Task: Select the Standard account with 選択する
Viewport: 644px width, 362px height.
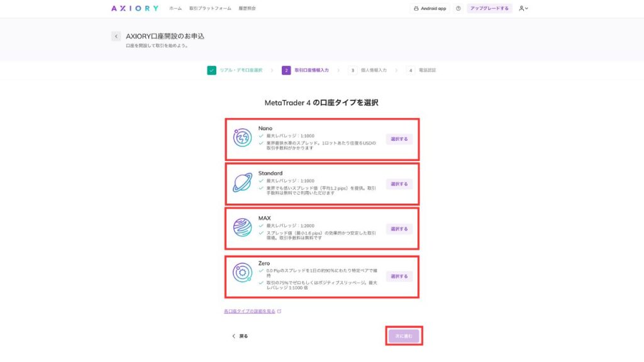Action: point(399,184)
